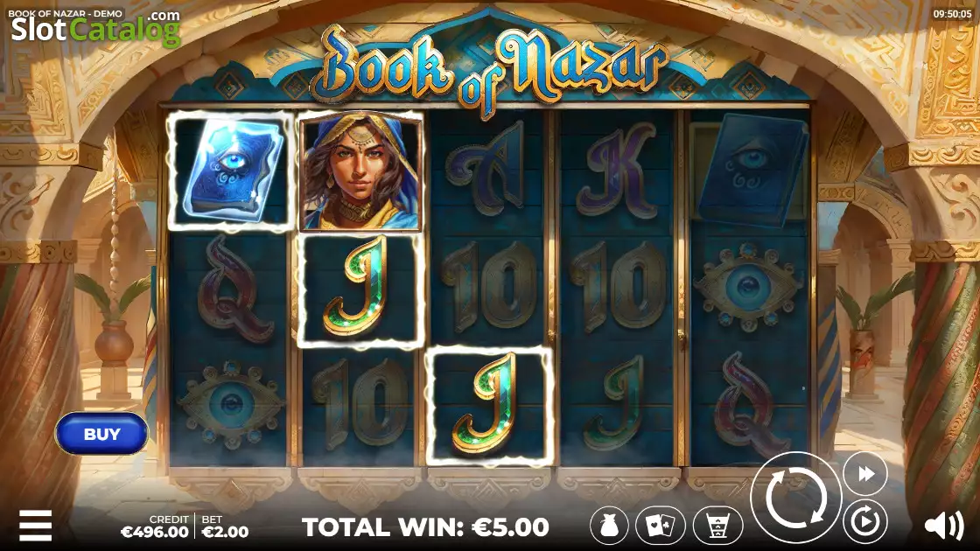Click the dimmed book on fifth reel

coord(749,171)
